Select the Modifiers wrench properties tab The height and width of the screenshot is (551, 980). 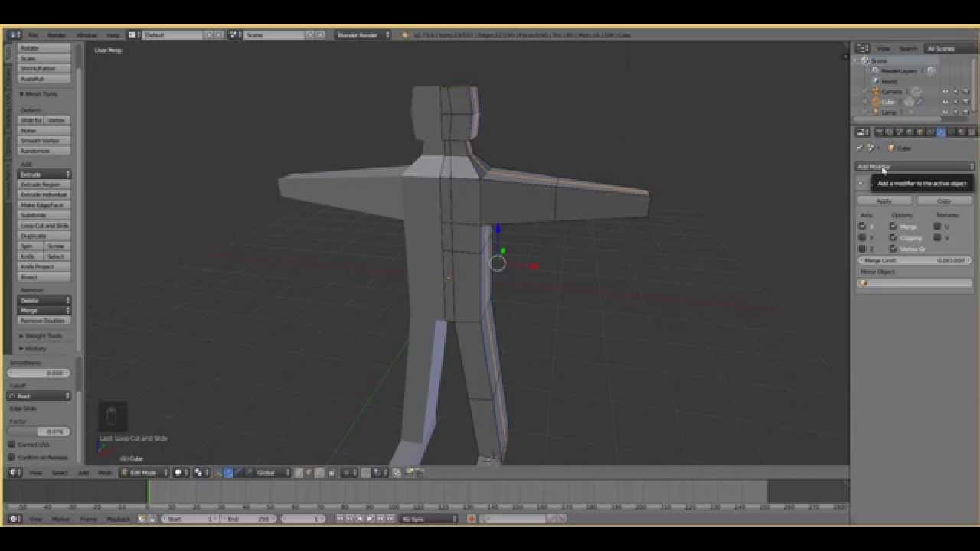(941, 132)
